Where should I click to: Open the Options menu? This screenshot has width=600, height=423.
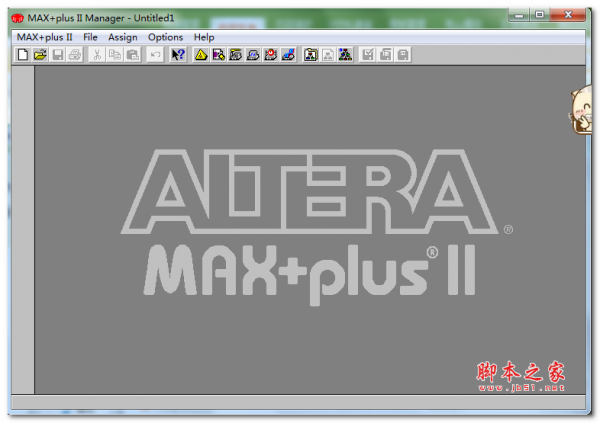click(165, 37)
